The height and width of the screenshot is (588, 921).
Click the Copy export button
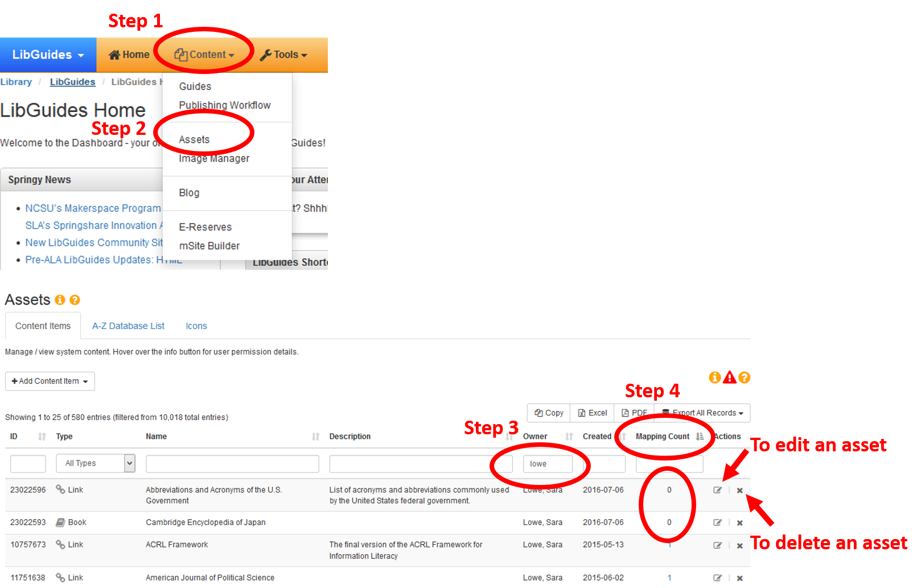(x=549, y=413)
